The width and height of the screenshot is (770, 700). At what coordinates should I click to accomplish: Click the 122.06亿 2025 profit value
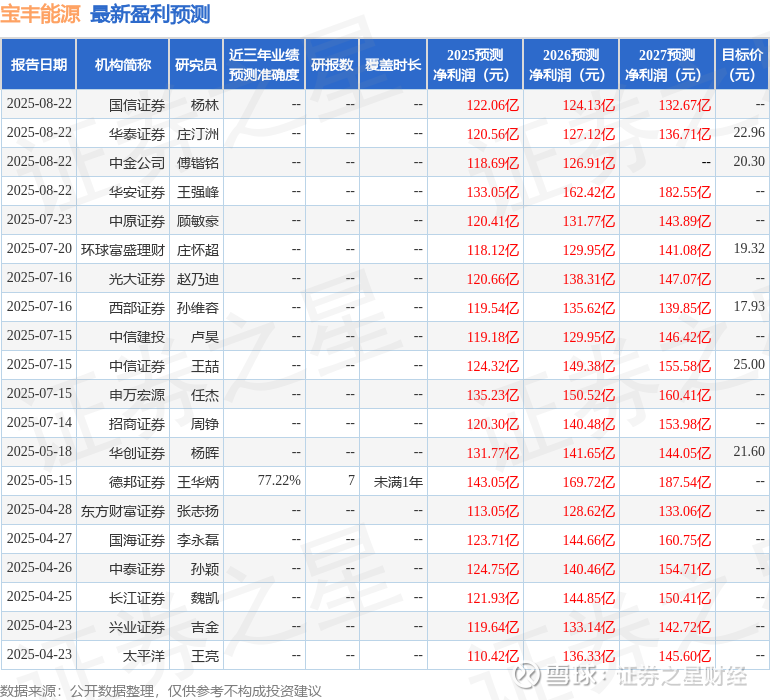(x=493, y=105)
